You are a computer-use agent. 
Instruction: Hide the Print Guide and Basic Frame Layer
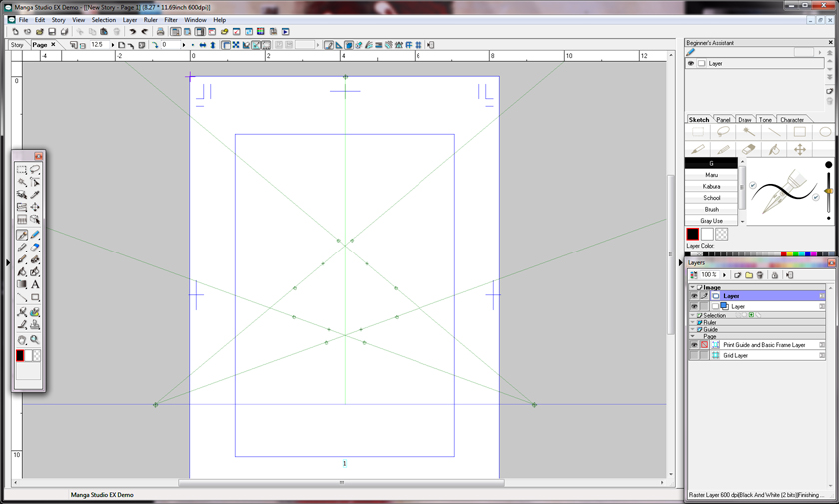(694, 345)
